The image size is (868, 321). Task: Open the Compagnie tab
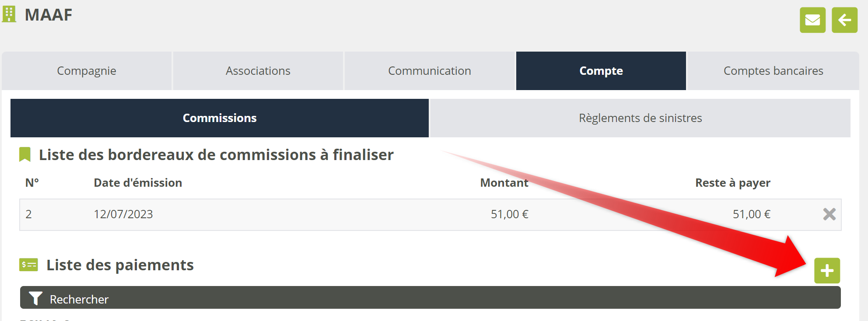[x=87, y=71]
